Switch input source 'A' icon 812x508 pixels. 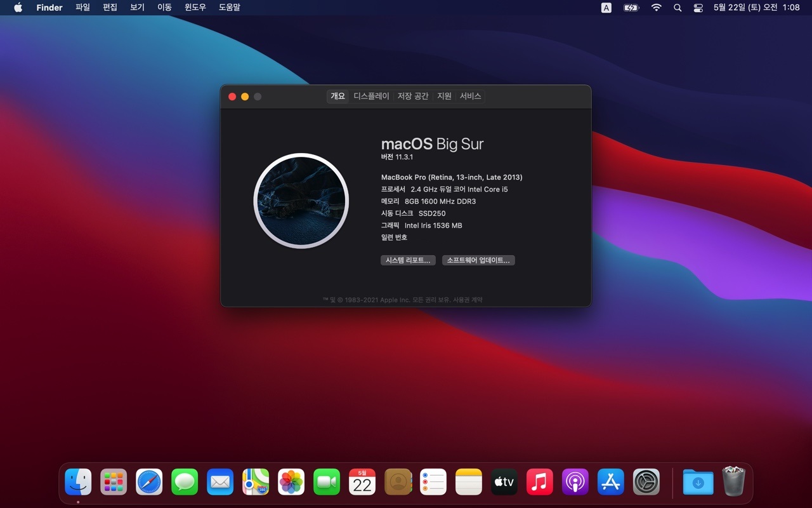pyautogui.click(x=606, y=8)
